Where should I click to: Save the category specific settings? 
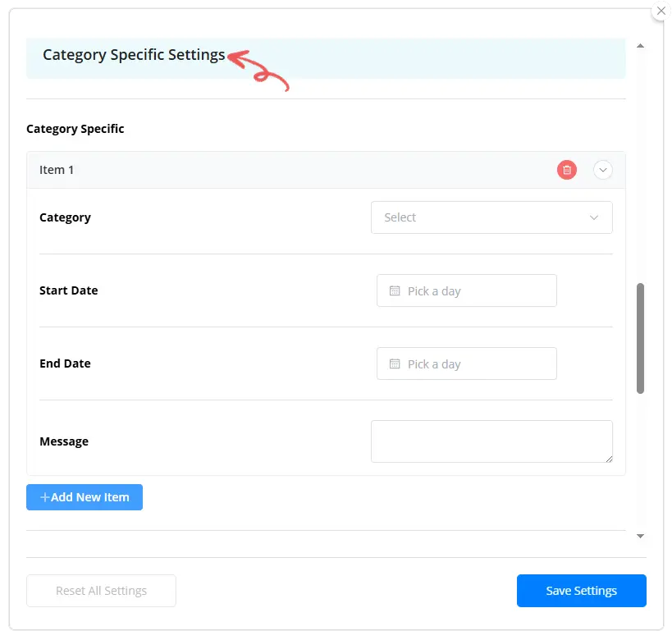point(581,590)
